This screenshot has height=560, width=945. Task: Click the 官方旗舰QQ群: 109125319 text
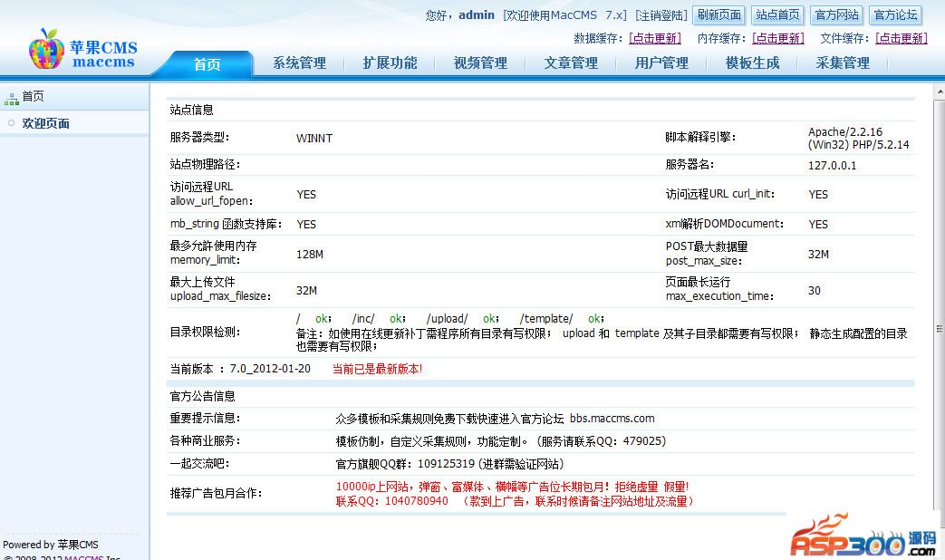point(405,464)
